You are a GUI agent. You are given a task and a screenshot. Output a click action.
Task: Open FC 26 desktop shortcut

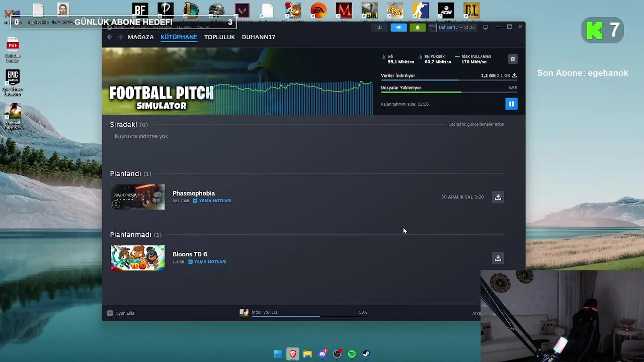click(x=446, y=11)
